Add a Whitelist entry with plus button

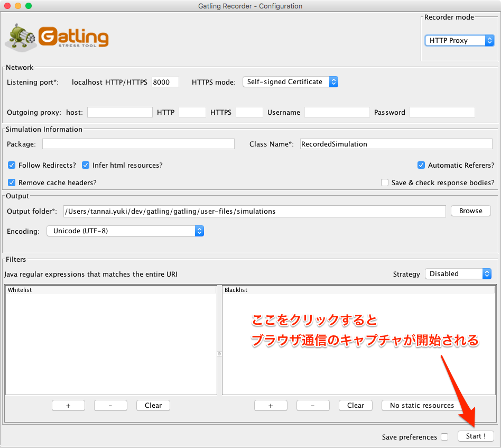pos(68,406)
